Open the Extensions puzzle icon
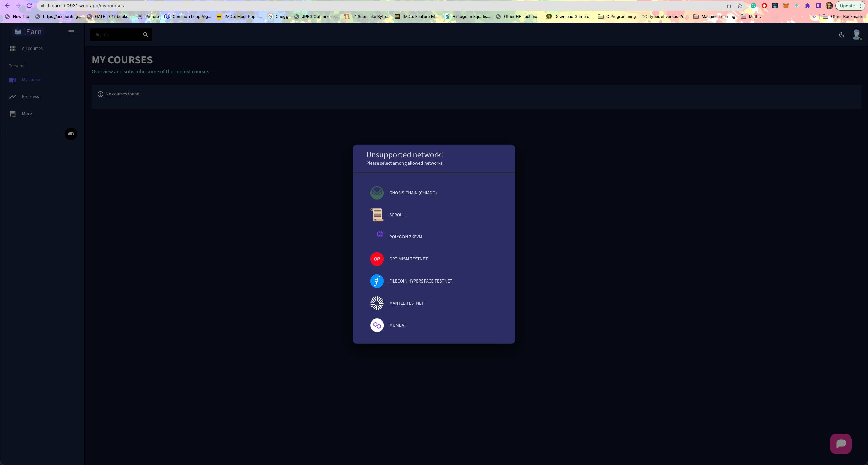This screenshot has width=868, height=465. (x=807, y=6)
